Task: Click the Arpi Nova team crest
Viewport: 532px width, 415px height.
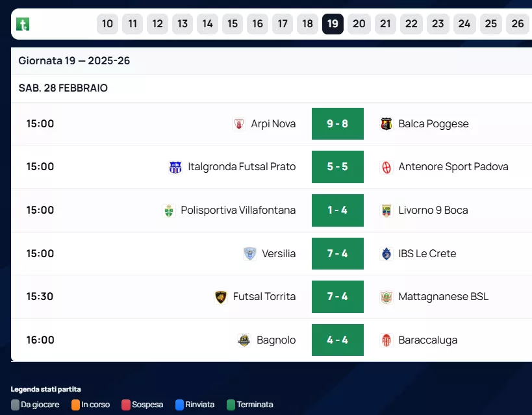Action: click(239, 124)
